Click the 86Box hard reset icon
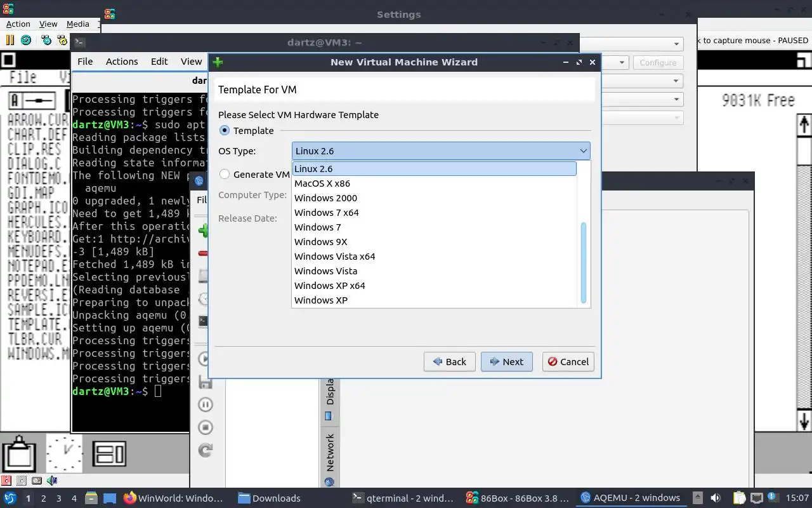 coord(26,40)
